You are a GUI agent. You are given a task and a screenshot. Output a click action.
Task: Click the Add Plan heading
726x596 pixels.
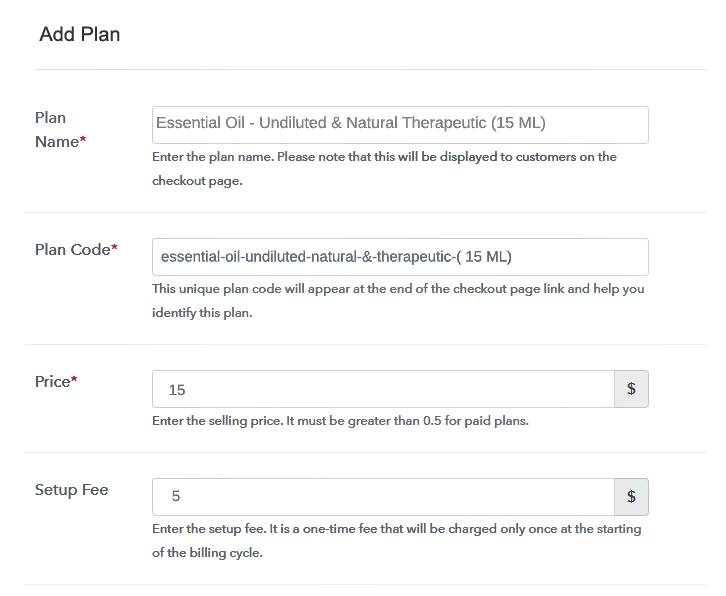point(80,35)
